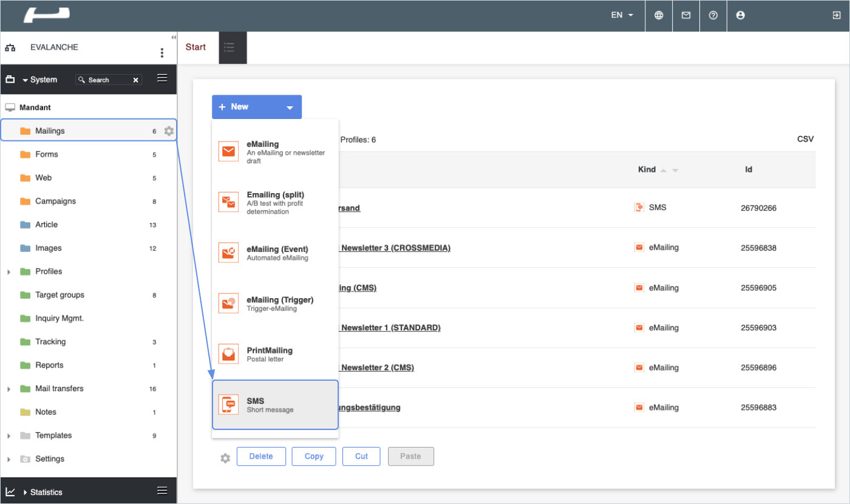Click the logout icon at top right
The height and width of the screenshot is (504, 850).
coord(836,16)
